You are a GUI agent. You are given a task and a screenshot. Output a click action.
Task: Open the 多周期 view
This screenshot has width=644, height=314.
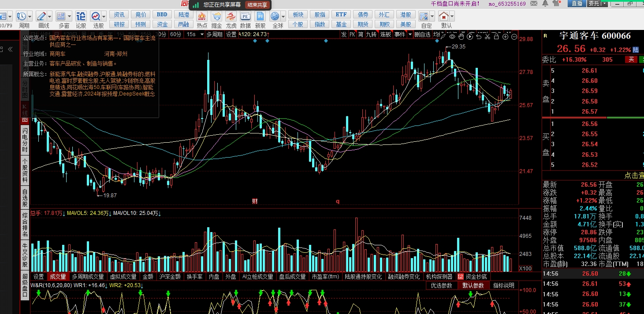click(x=214, y=34)
